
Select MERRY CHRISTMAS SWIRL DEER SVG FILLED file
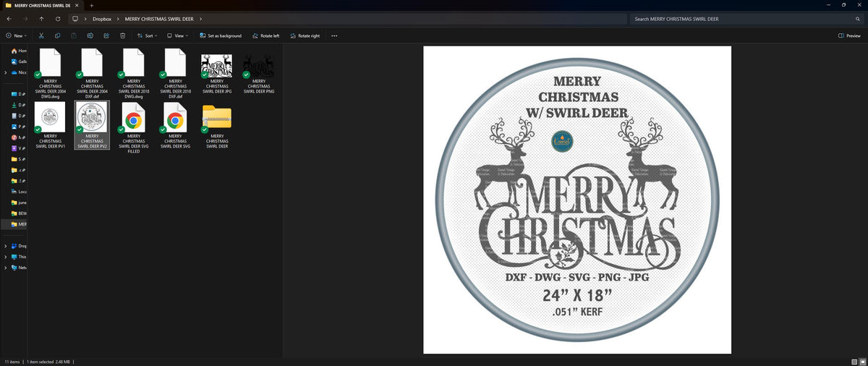coord(134,127)
